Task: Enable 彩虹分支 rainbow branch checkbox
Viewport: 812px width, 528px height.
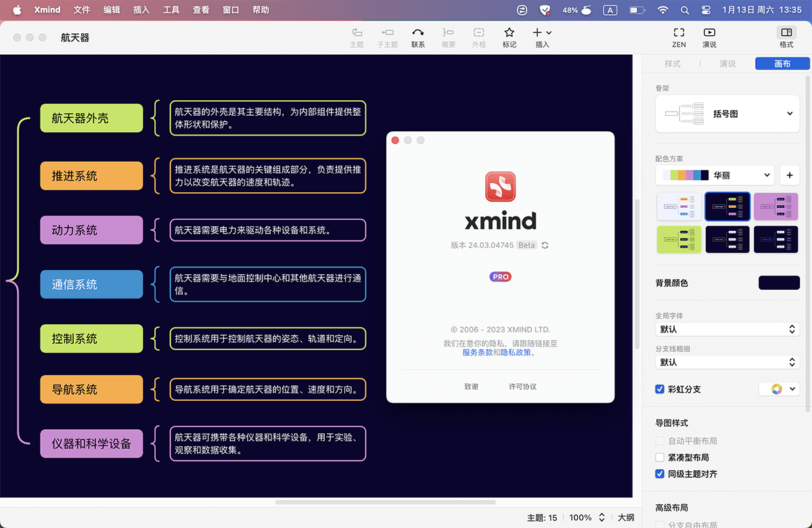Action: click(x=660, y=389)
